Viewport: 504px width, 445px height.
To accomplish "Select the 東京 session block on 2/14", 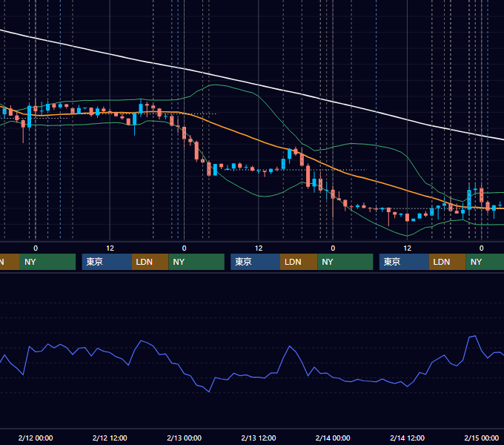I will (x=404, y=262).
